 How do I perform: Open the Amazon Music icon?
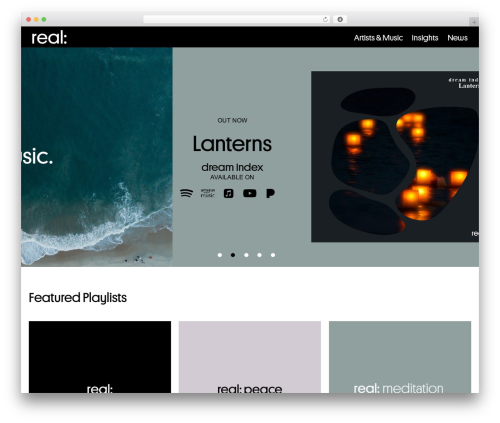[x=207, y=193]
